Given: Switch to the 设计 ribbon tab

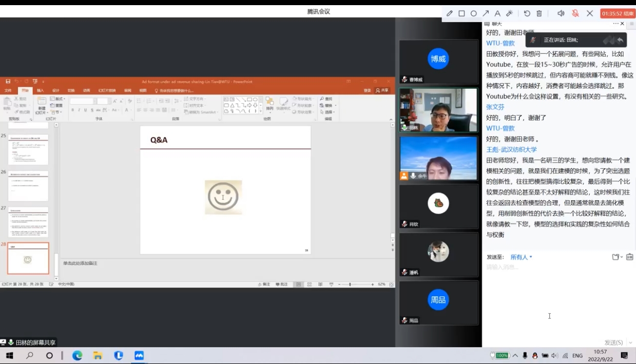Looking at the screenshot, I should 55,90.
